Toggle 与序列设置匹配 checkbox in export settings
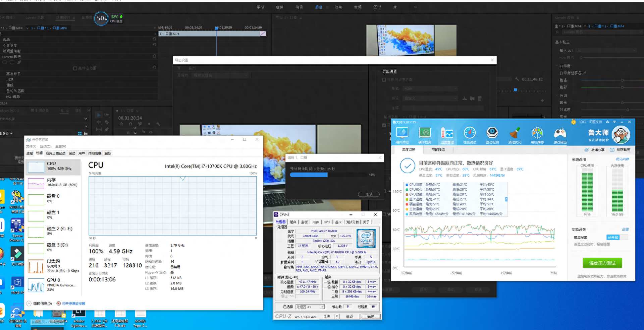The width and height of the screenshot is (644, 330). click(384, 80)
